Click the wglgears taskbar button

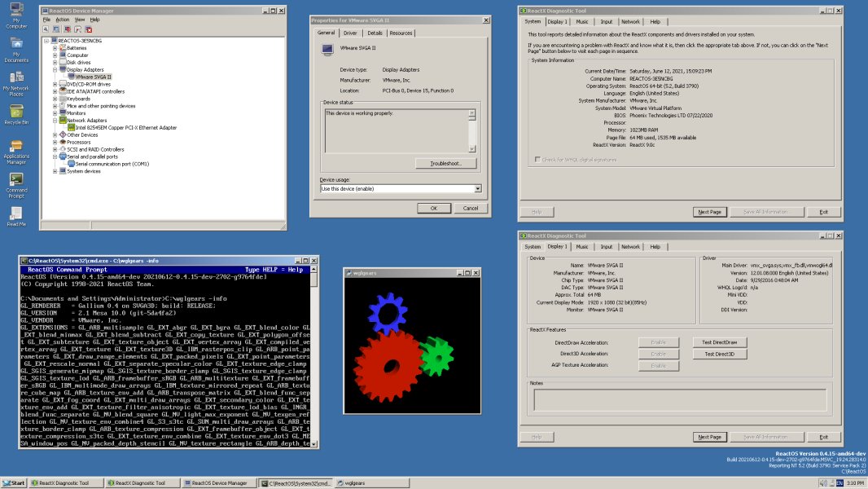[372, 483]
